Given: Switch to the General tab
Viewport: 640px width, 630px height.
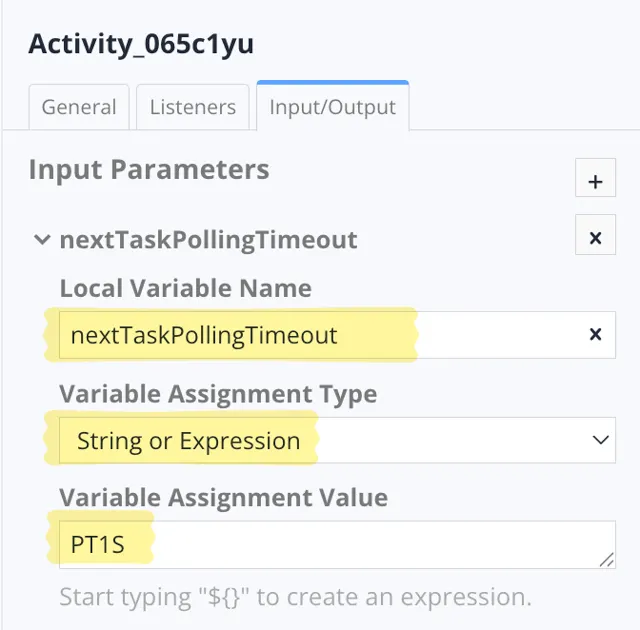Looking at the screenshot, I should (x=79, y=107).
